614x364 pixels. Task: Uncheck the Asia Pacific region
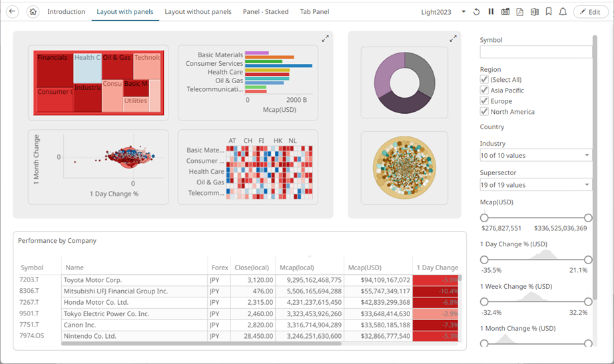point(484,91)
